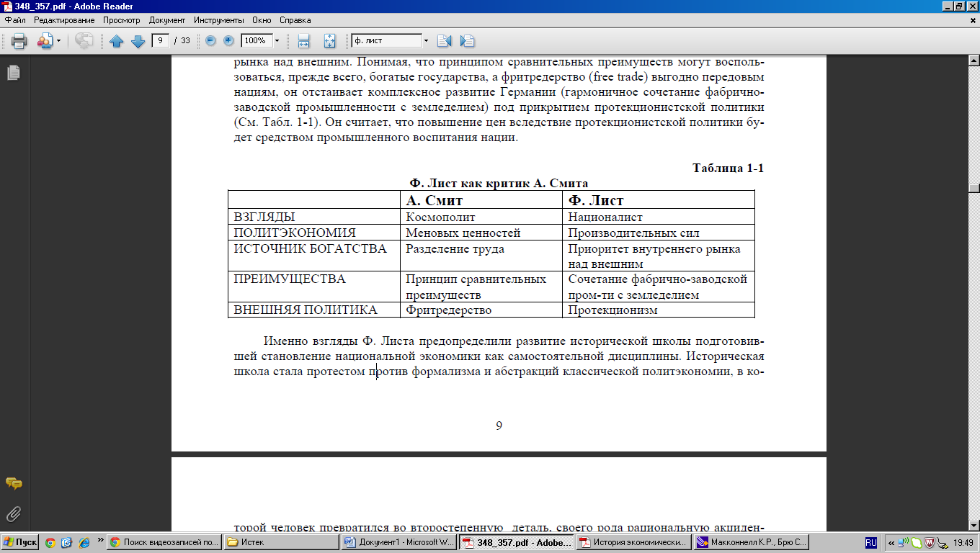Click table cell 'Протекционизм'

click(612, 310)
